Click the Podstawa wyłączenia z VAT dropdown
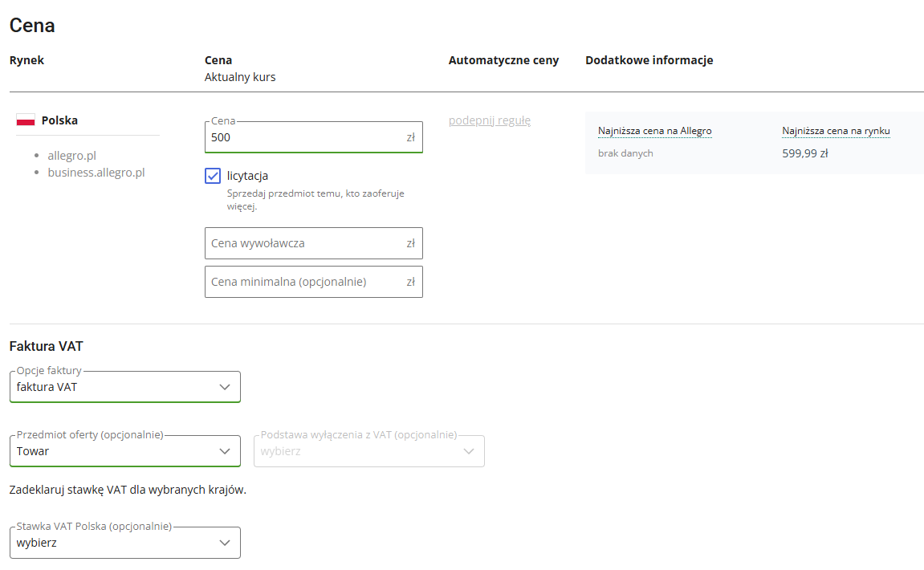Screen dimensions: 924x570 (369, 451)
